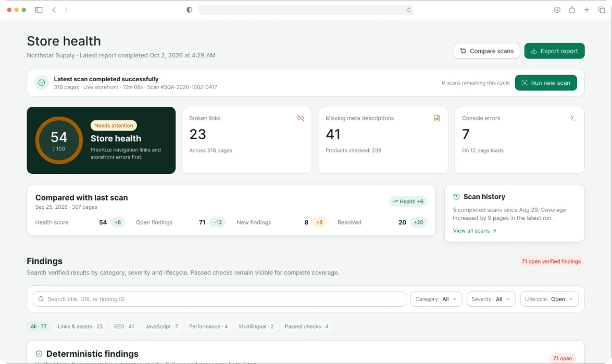Open the Severity filter dropdown

pos(491,299)
